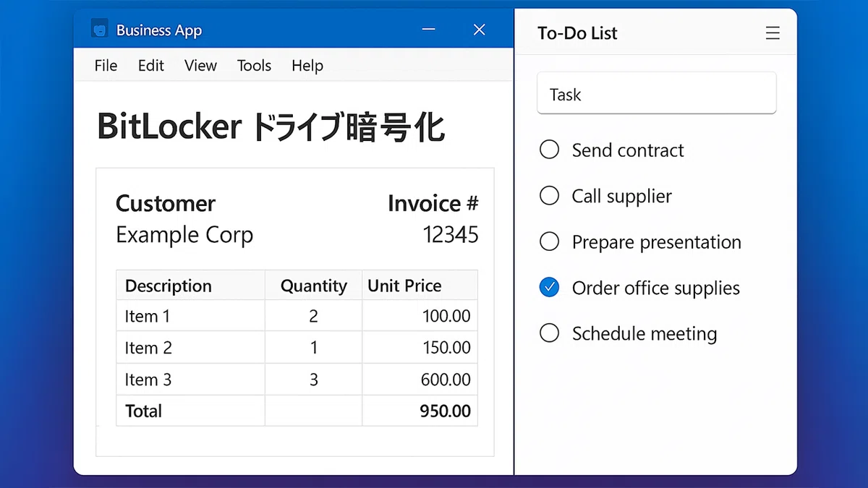Select the Item 3 quantity cell

[314, 380]
